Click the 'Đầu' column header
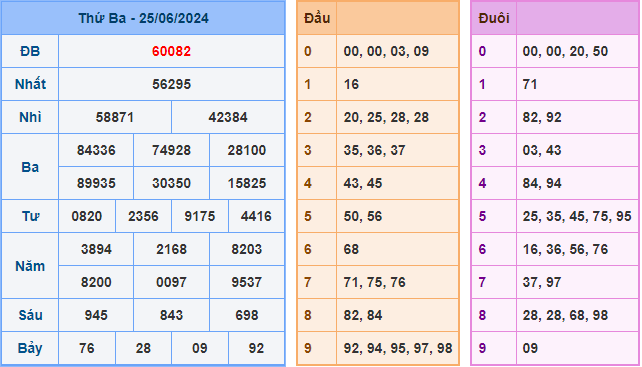 [317, 18]
